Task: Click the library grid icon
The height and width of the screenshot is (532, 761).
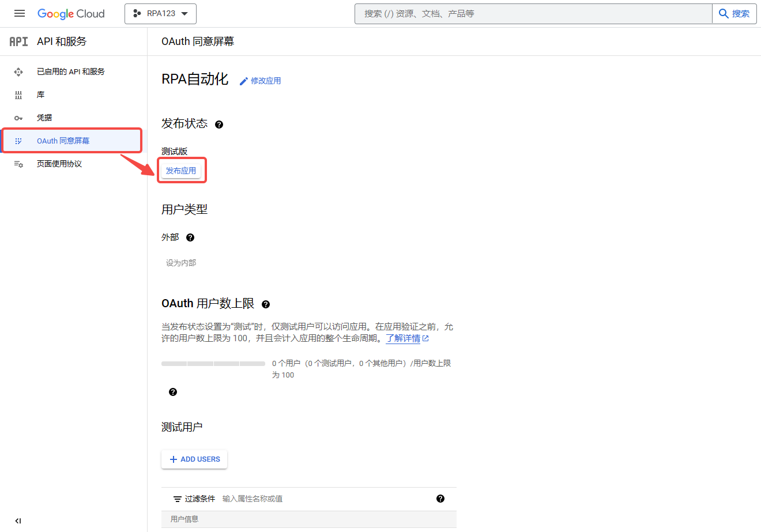Action: point(18,95)
